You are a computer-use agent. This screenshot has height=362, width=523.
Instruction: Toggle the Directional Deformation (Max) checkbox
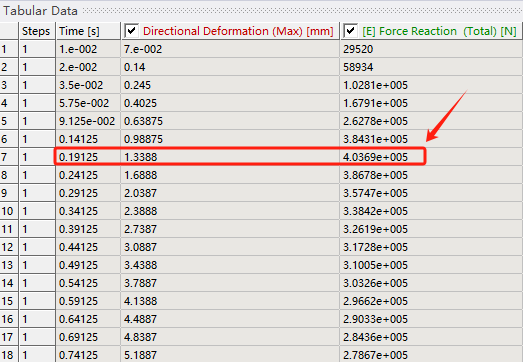pyautogui.click(x=131, y=31)
